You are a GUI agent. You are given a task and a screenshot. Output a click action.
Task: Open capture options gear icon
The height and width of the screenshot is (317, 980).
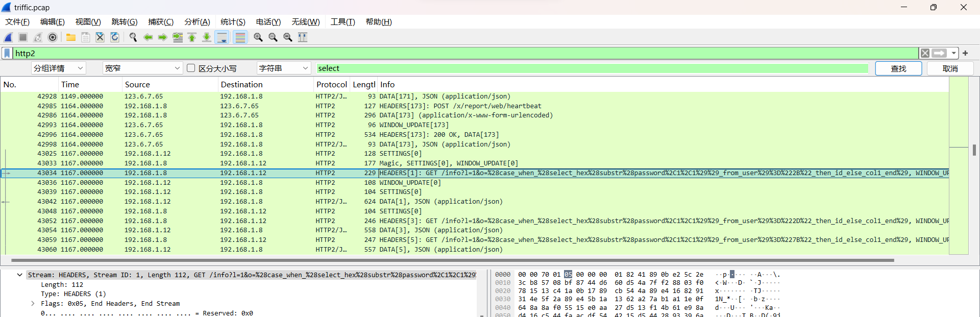pos(53,37)
